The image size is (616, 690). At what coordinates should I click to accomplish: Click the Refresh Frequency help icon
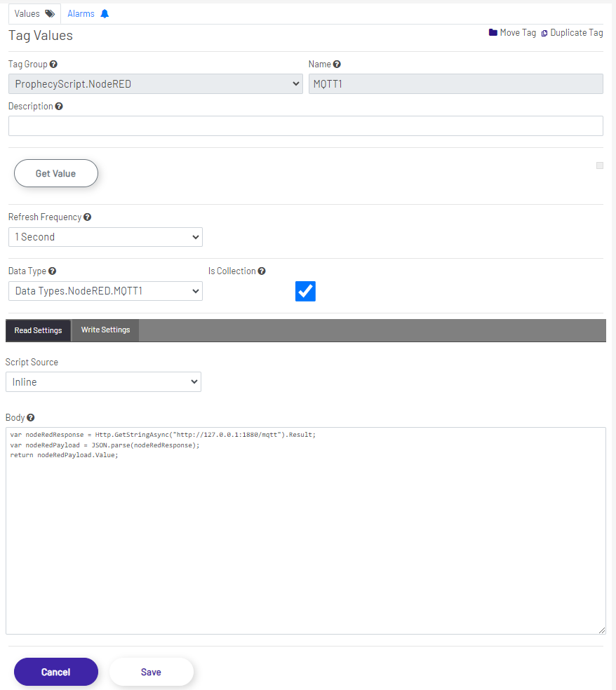tap(87, 217)
